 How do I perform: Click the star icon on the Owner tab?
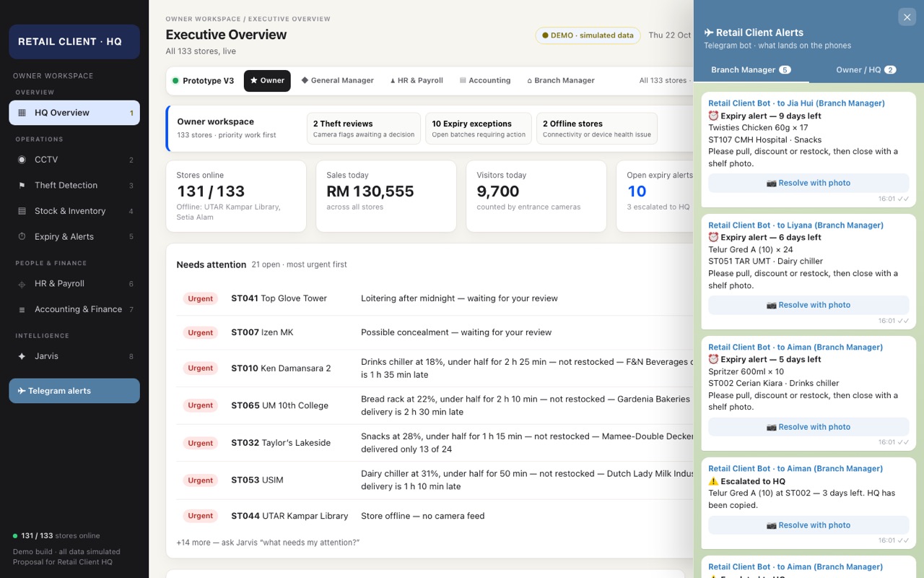coord(254,81)
